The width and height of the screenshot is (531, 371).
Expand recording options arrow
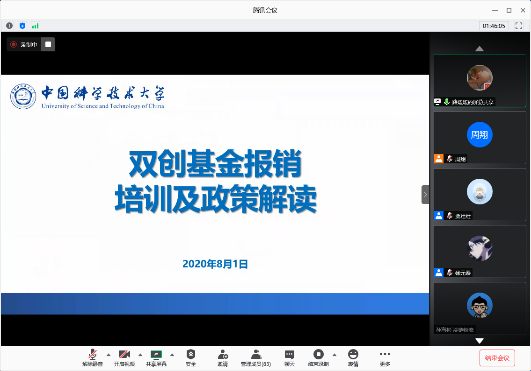pos(334,355)
